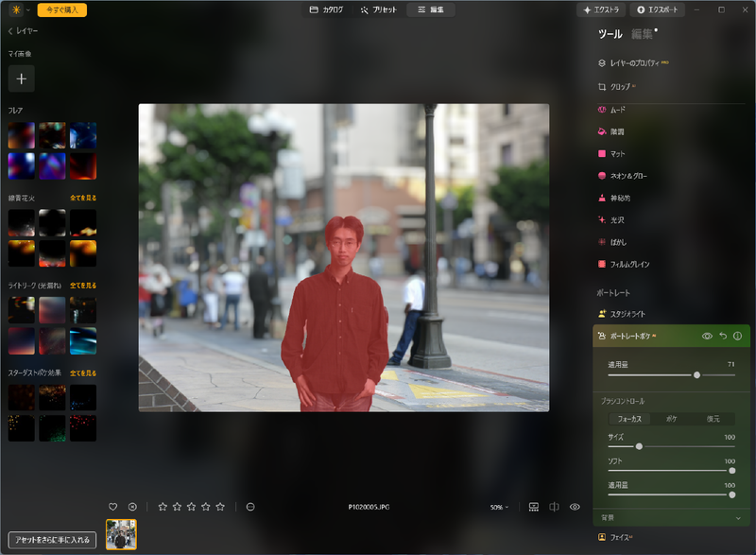Click 全てを見る next to 線香花火
The image size is (756, 555).
coord(83,198)
